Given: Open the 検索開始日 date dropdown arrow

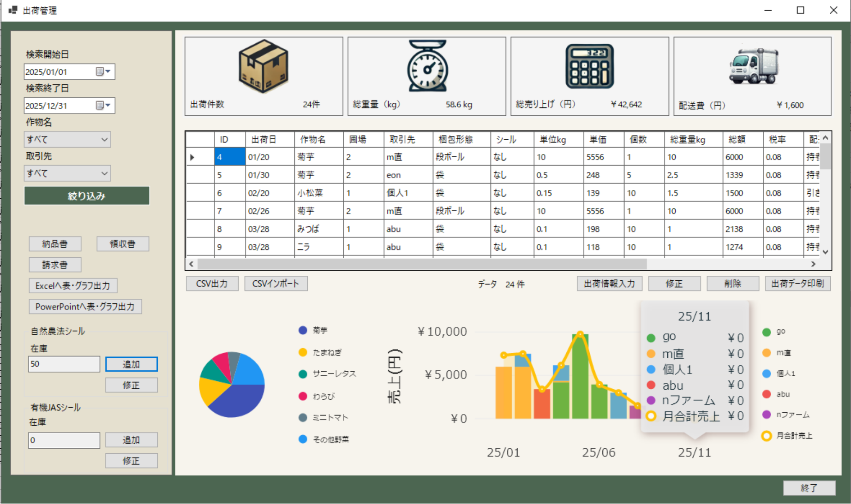Looking at the screenshot, I should 108,71.
